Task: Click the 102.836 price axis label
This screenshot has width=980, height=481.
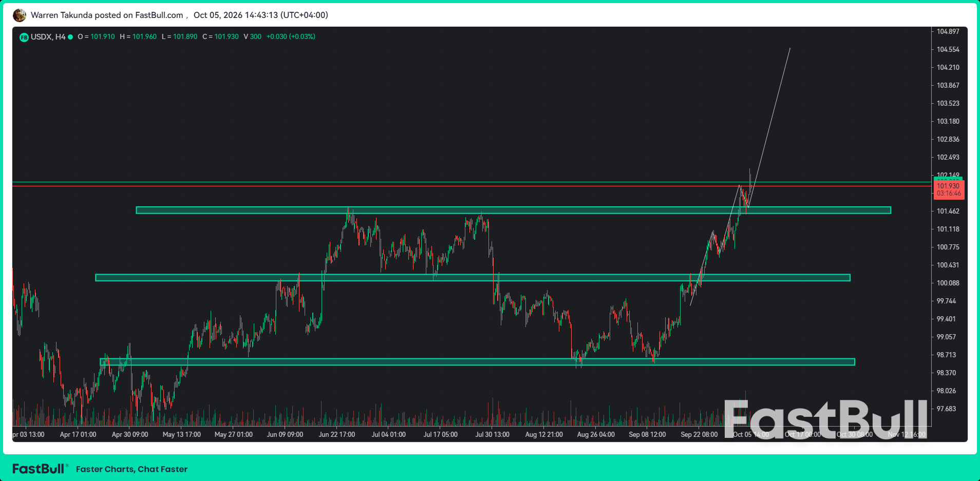Action: (948, 140)
